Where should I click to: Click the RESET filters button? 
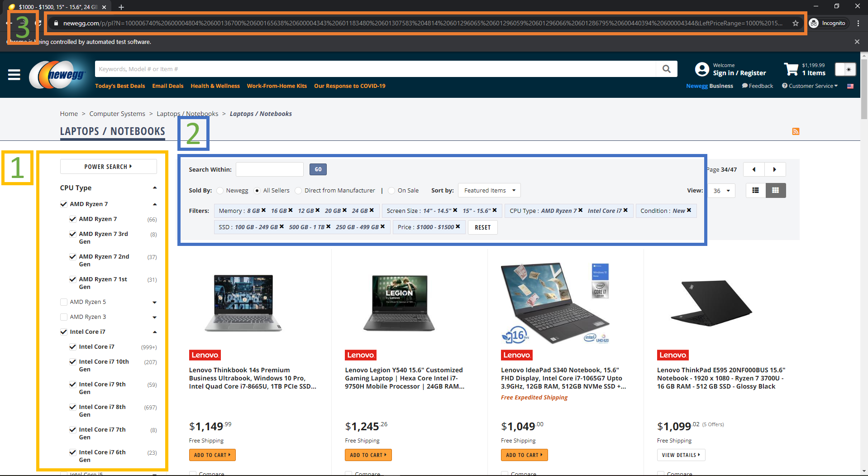click(483, 227)
